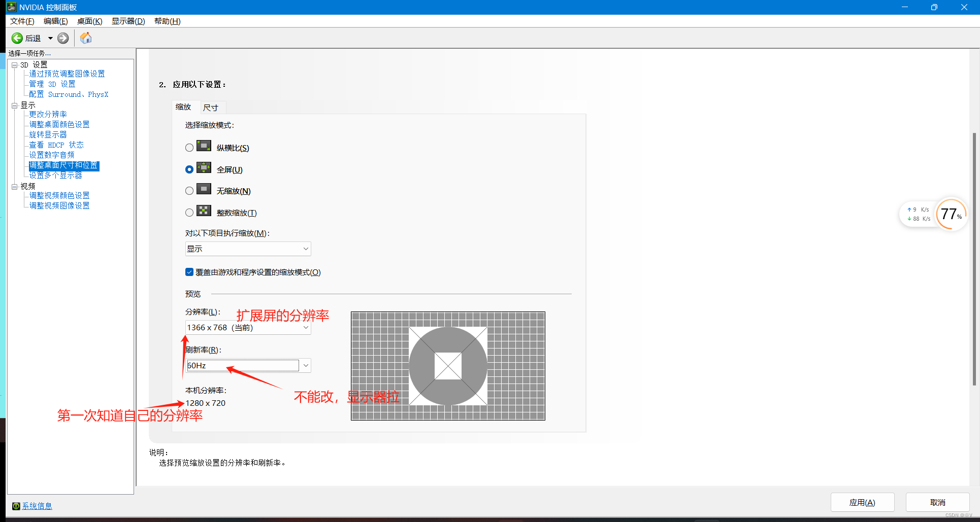Minimize the NVIDIA control panel window
Viewport: 980px width, 522px height.
pos(905,7)
